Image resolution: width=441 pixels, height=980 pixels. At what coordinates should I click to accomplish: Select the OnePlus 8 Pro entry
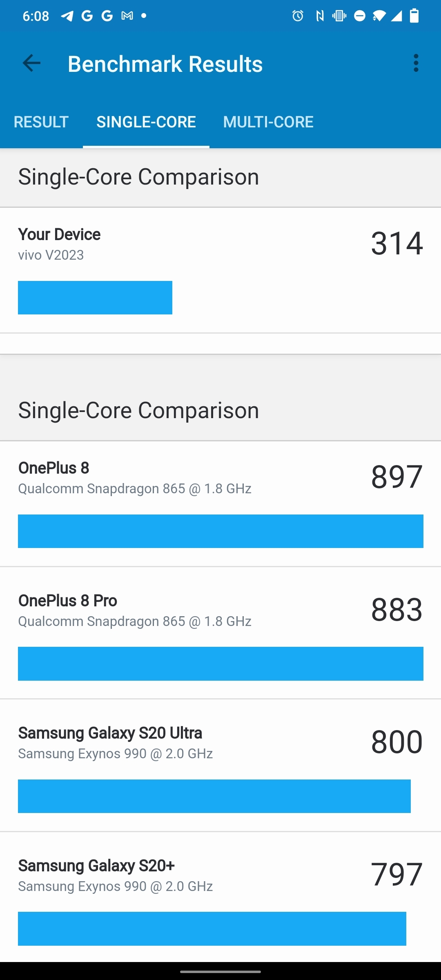pos(220,636)
